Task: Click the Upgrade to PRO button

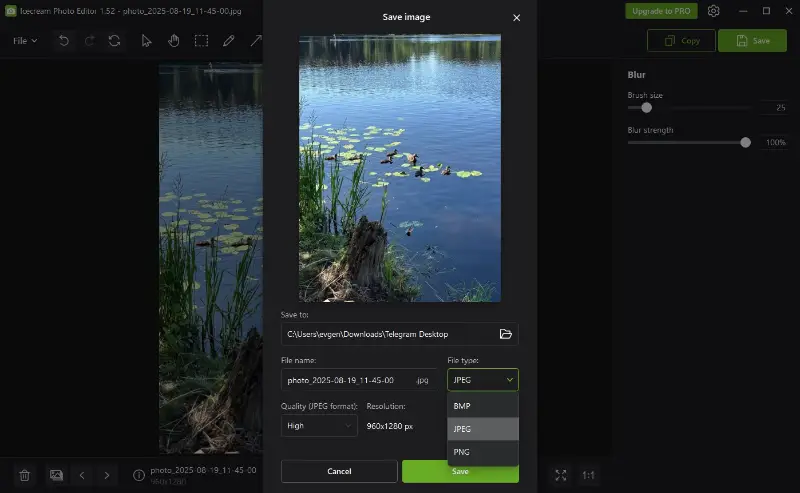Action: tap(661, 11)
